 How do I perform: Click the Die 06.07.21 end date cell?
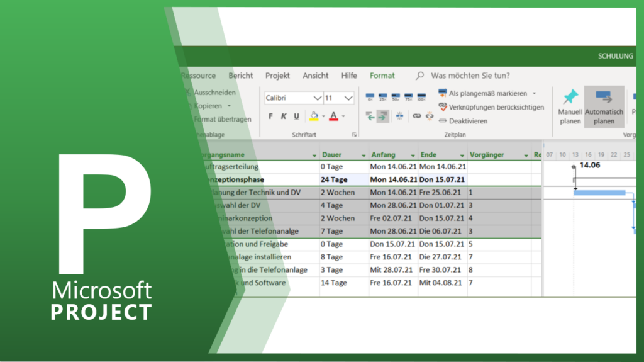tap(443, 231)
